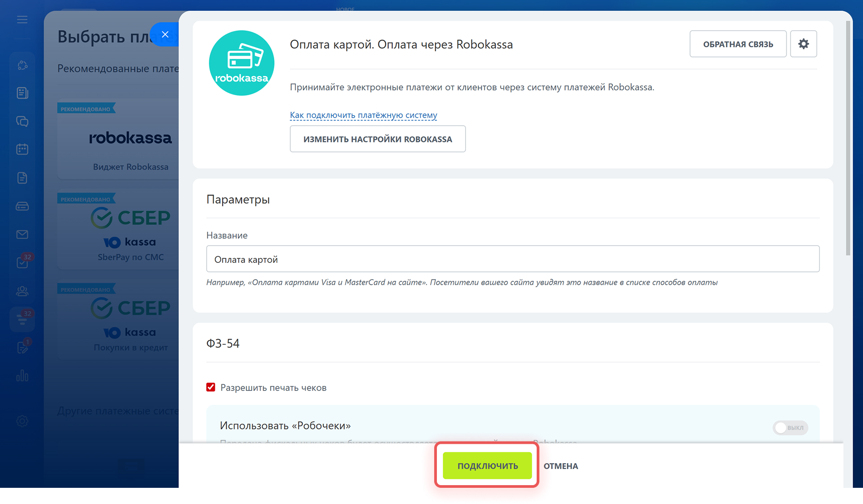Open the calendar icon in sidebar
The height and width of the screenshot is (504, 863).
pyautogui.click(x=22, y=149)
